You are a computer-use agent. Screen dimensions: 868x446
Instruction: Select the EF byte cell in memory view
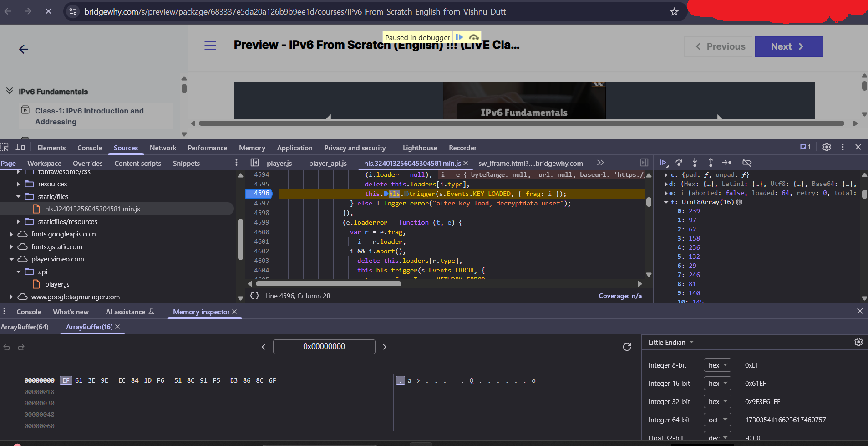coord(66,380)
